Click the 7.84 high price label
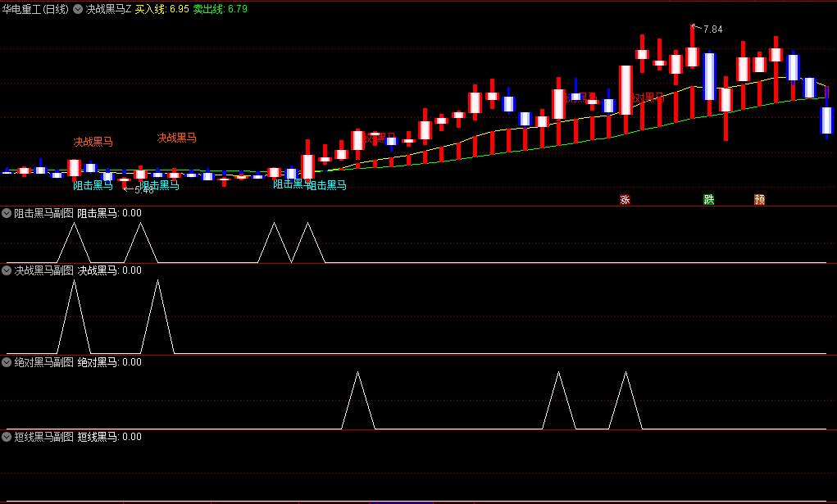The width and height of the screenshot is (837, 504). 712,30
